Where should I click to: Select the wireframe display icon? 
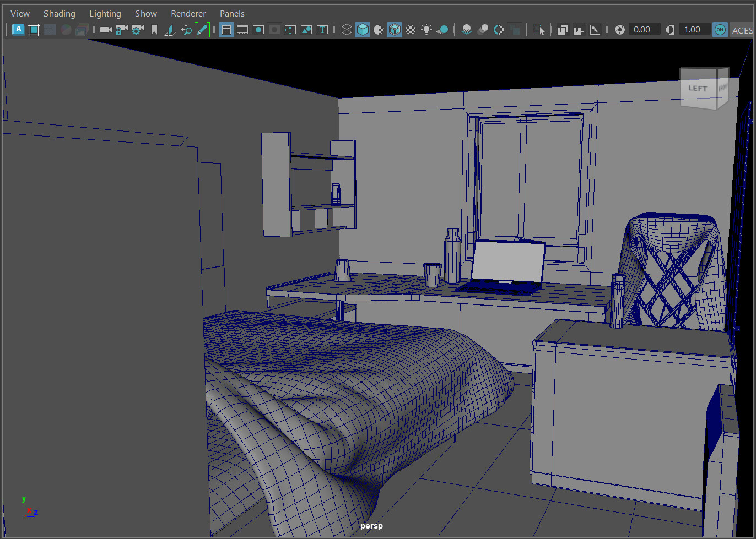[x=347, y=30]
